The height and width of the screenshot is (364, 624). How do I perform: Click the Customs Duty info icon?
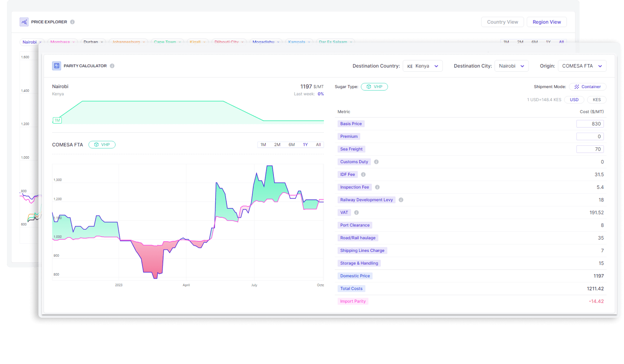point(376,162)
